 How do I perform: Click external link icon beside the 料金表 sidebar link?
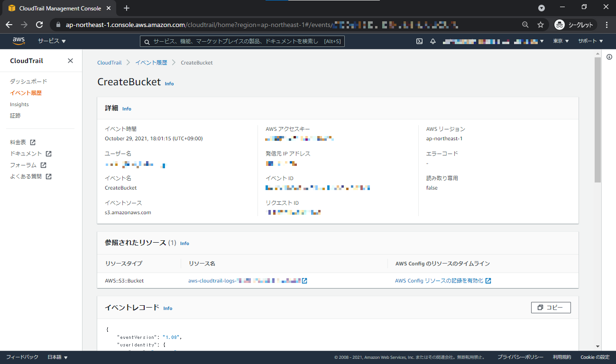tap(33, 142)
